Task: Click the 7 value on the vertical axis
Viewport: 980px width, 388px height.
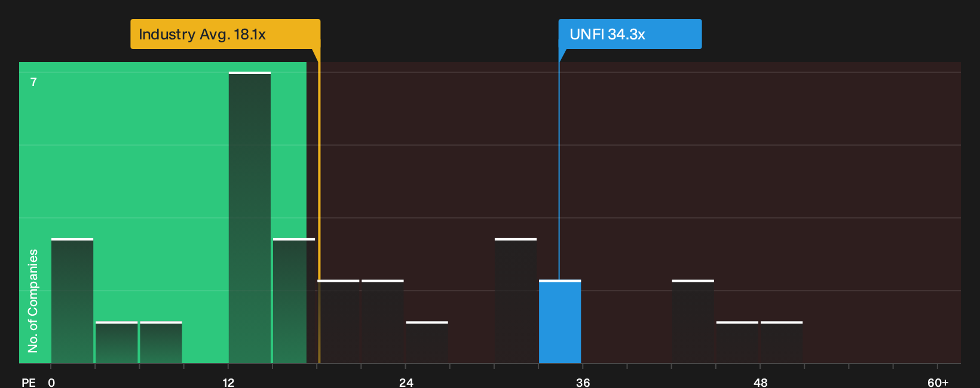Action: [x=33, y=82]
